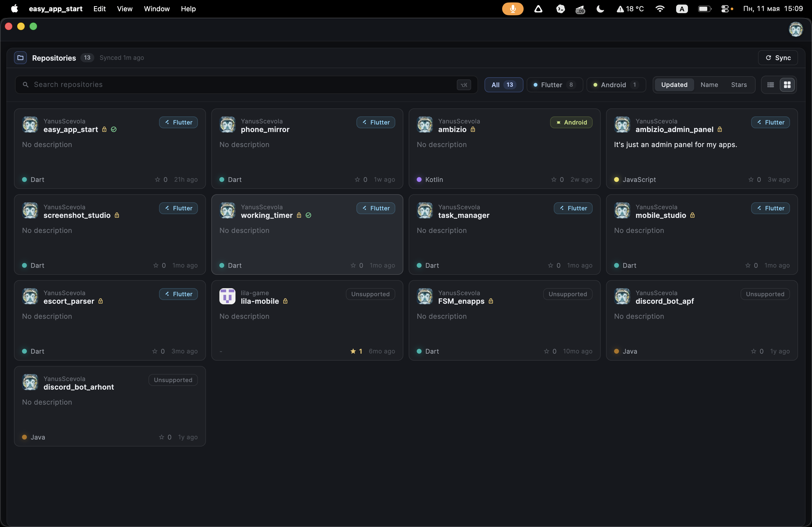This screenshot has width=812, height=527.
Task: Open the Window menu
Action: coord(157,9)
